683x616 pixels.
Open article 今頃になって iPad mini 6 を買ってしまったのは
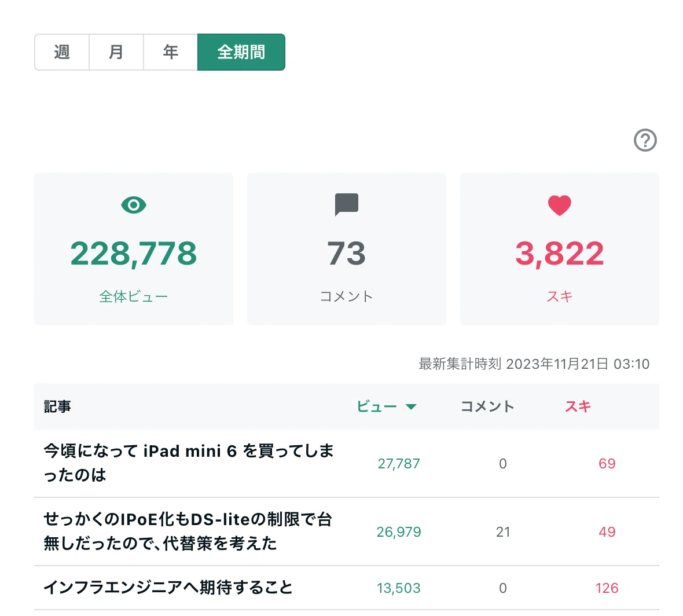point(188,463)
